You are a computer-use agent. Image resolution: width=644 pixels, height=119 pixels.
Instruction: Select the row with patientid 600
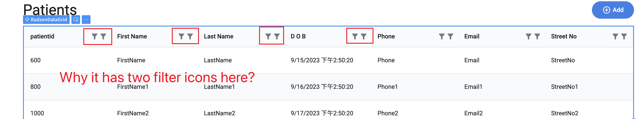click(x=329, y=60)
